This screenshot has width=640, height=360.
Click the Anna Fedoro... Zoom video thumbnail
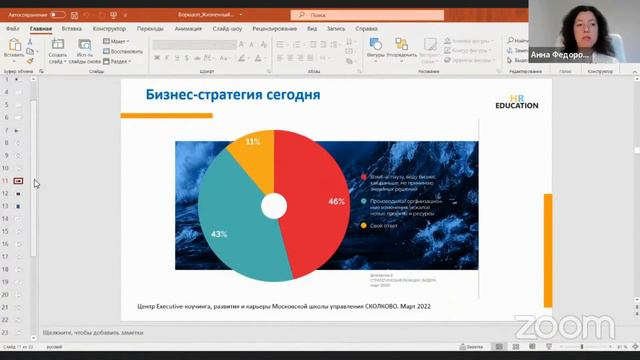tap(584, 31)
